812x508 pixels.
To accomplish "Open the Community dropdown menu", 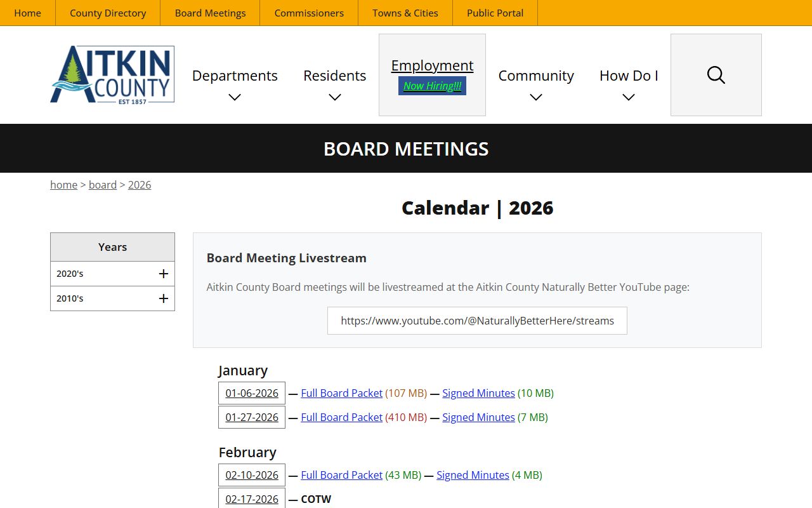I will 536,84.
